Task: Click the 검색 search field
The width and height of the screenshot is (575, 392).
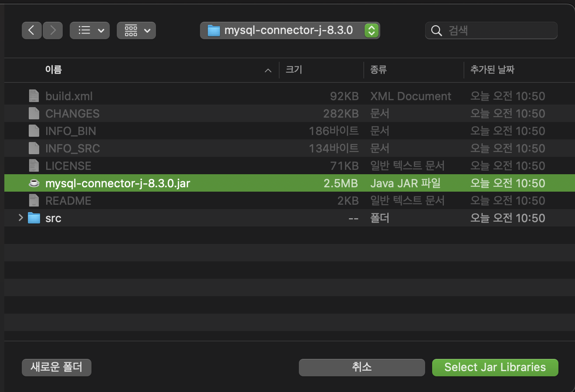Action: (x=491, y=30)
